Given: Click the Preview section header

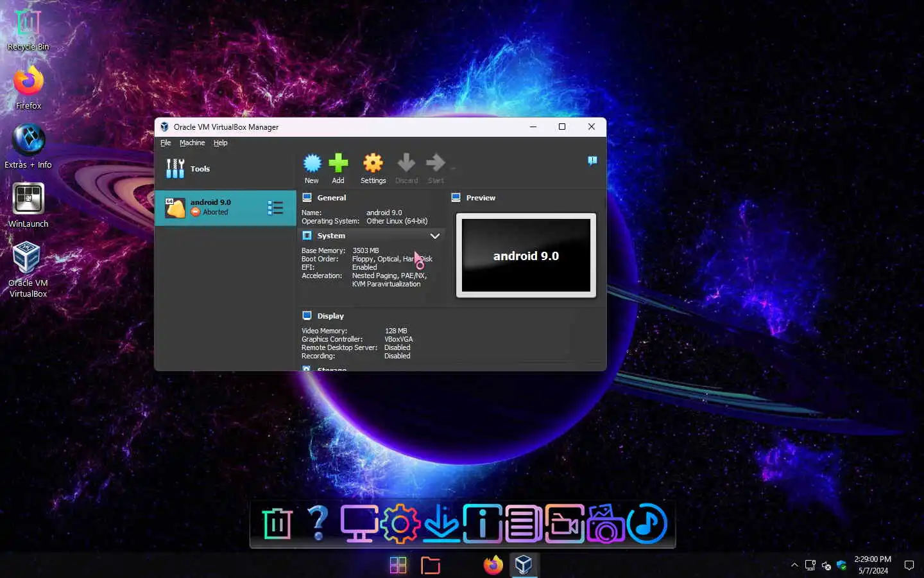Looking at the screenshot, I should point(481,198).
